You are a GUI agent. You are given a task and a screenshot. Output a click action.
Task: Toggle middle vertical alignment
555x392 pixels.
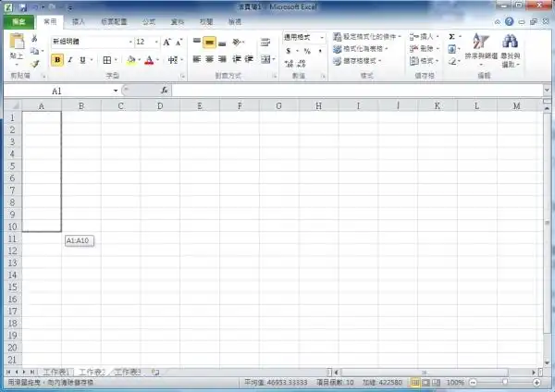point(210,43)
